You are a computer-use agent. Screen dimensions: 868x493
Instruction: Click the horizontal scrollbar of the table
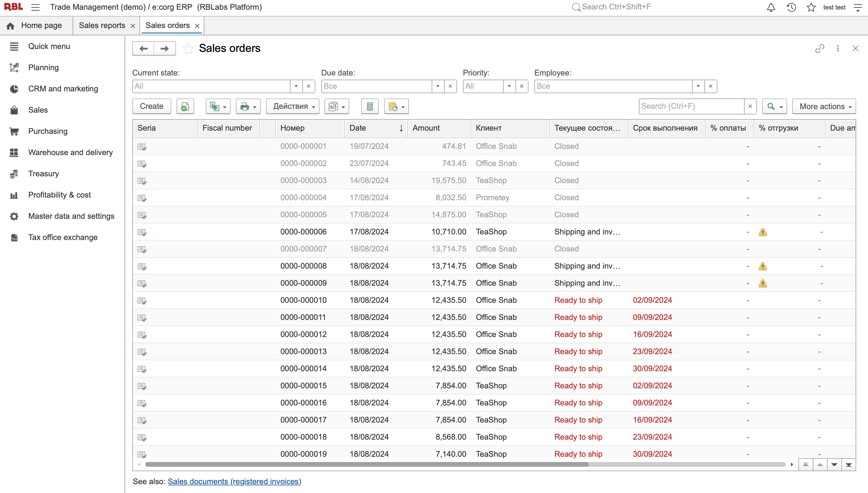click(367, 465)
